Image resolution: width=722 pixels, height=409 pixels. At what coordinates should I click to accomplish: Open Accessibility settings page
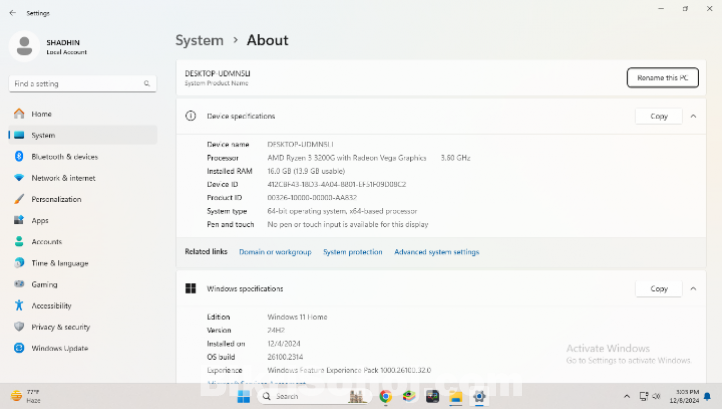[83, 305]
